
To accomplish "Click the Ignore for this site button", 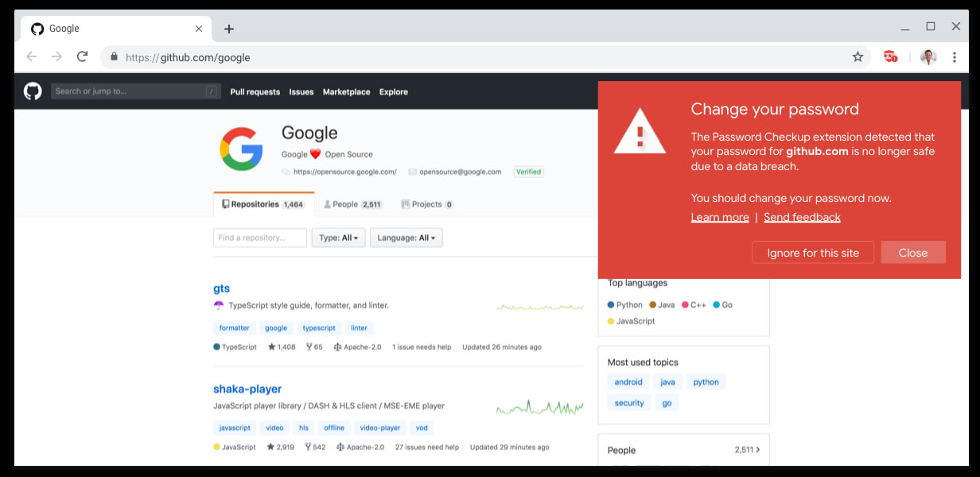I will pyautogui.click(x=813, y=253).
